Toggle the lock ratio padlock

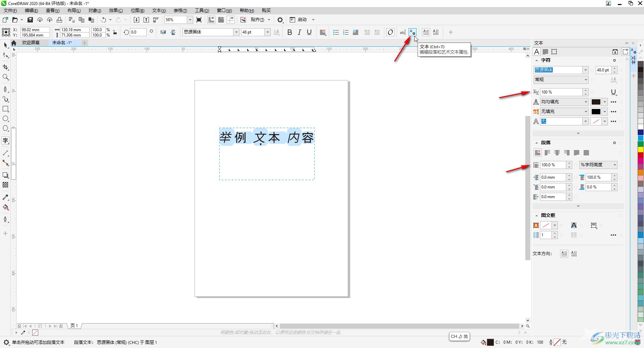coord(115,32)
